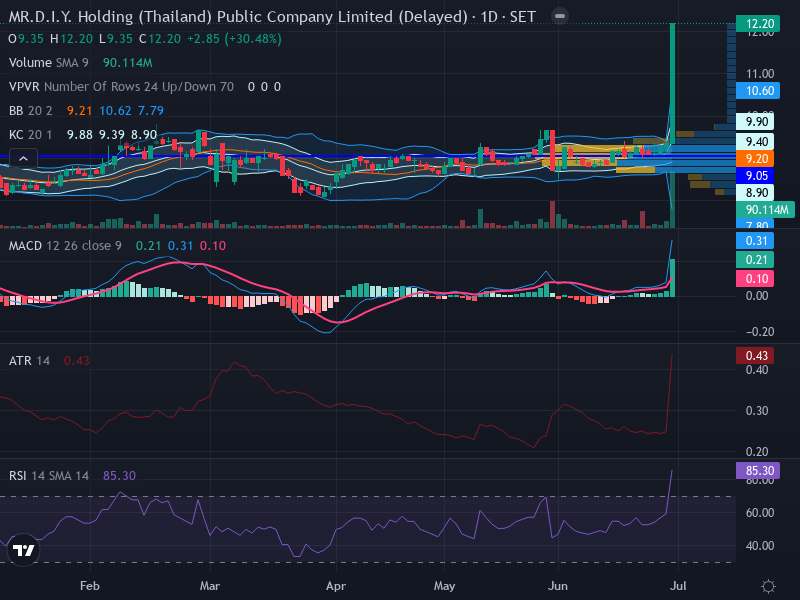Click the ATR legend value 0.43
This screenshot has height=600, width=800.
point(77,361)
